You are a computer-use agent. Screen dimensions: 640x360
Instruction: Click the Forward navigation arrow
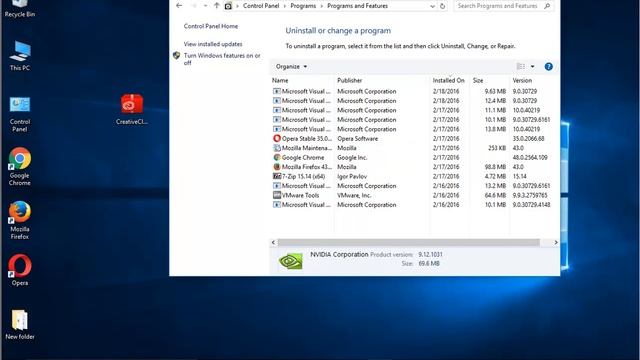(193, 6)
